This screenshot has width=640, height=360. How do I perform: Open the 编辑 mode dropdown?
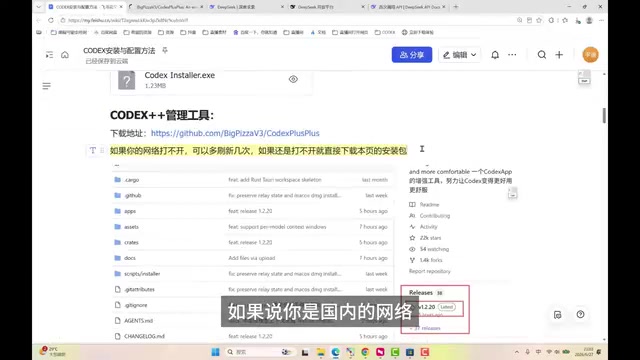[460, 55]
